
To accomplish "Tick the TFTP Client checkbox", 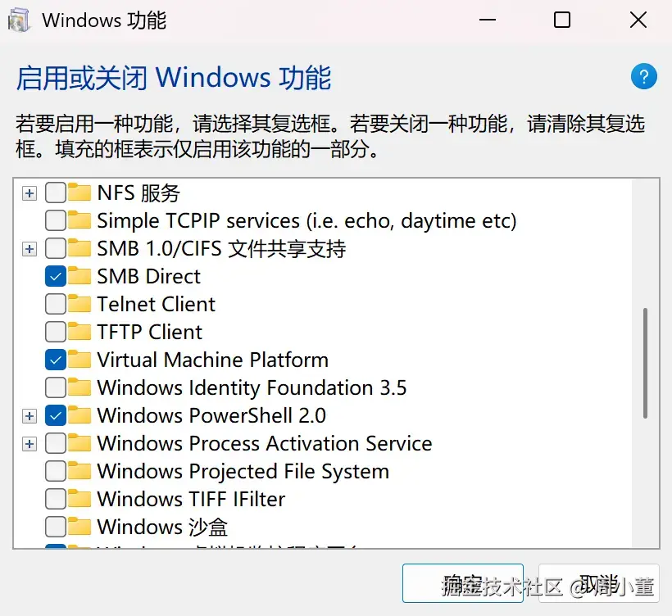I will [x=56, y=333].
